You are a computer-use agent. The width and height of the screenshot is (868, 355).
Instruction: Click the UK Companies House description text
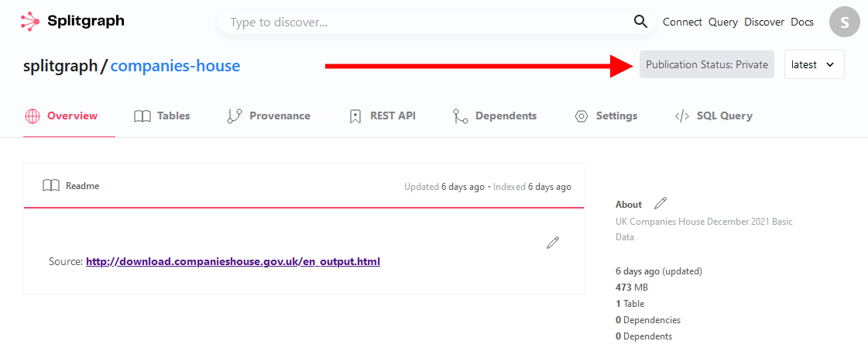[x=704, y=229]
